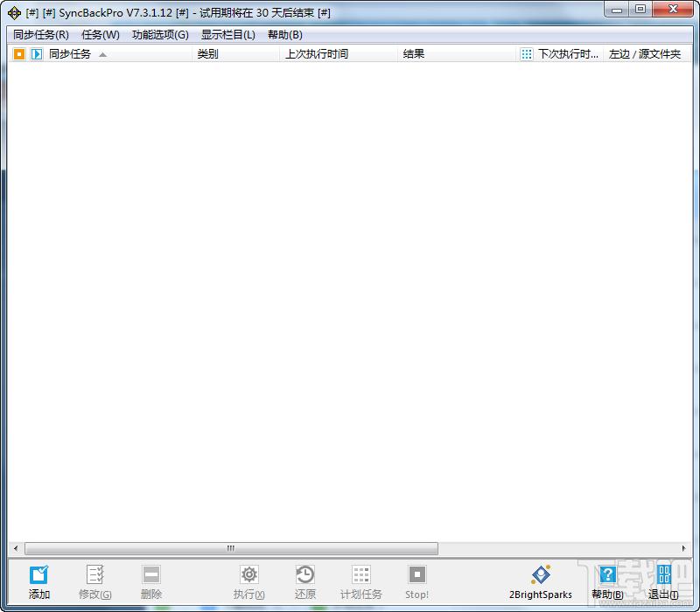Viewport: 700px width, 612px height.
Task: Click the 执行(X) run gear icon
Action: (249, 574)
